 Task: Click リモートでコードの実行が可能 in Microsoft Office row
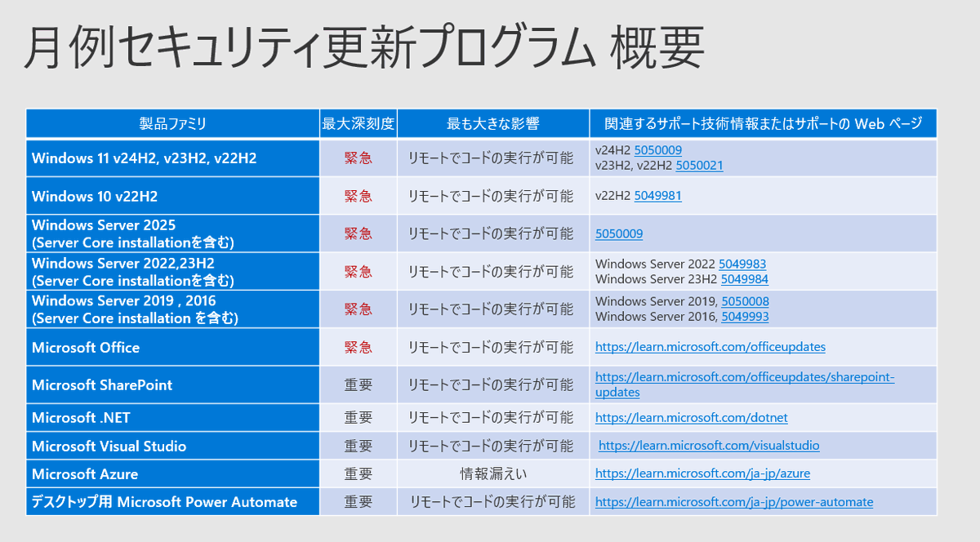(x=491, y=347)
